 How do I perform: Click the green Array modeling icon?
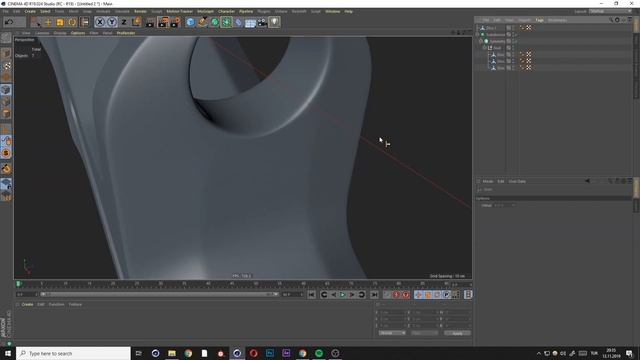coord(227,22)
